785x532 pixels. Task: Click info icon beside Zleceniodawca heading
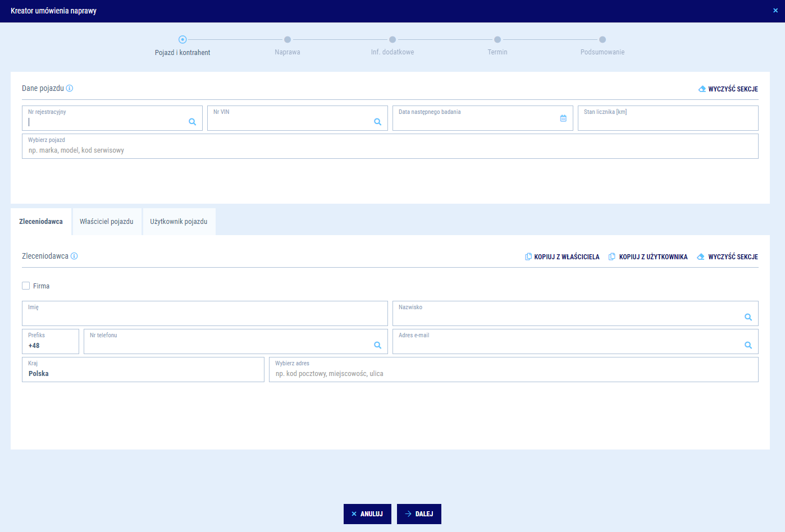74,256
